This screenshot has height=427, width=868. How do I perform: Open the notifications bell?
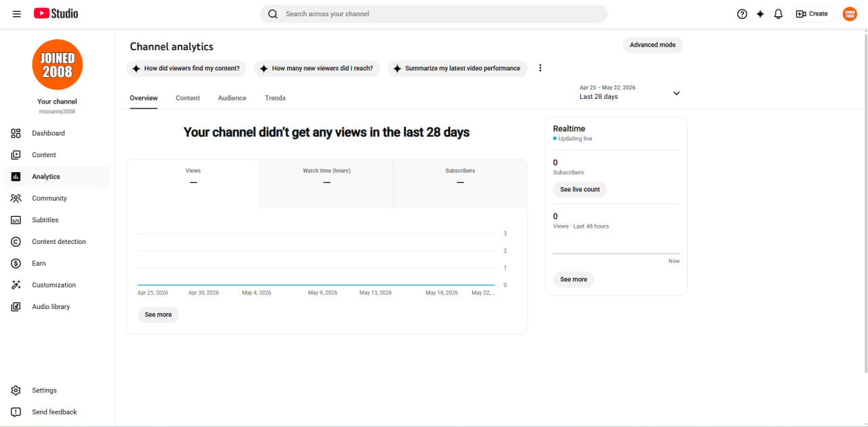coord(778,14)
